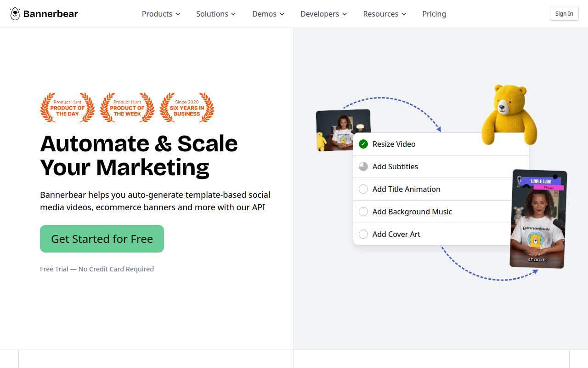Click the Resources menu label
Screen dimensions: 588x368
click(381, 14)
